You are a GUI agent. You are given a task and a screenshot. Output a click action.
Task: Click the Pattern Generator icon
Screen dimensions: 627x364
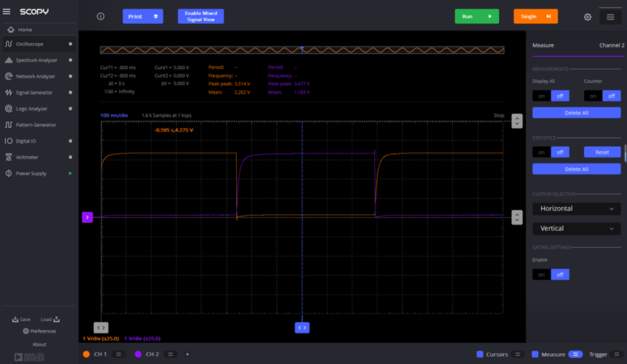tap(9, 125)
